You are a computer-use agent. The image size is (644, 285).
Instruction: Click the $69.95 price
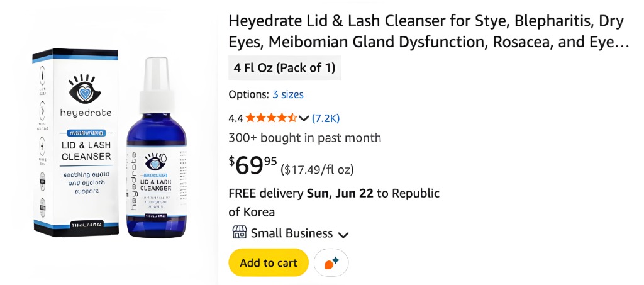(253, 165)
